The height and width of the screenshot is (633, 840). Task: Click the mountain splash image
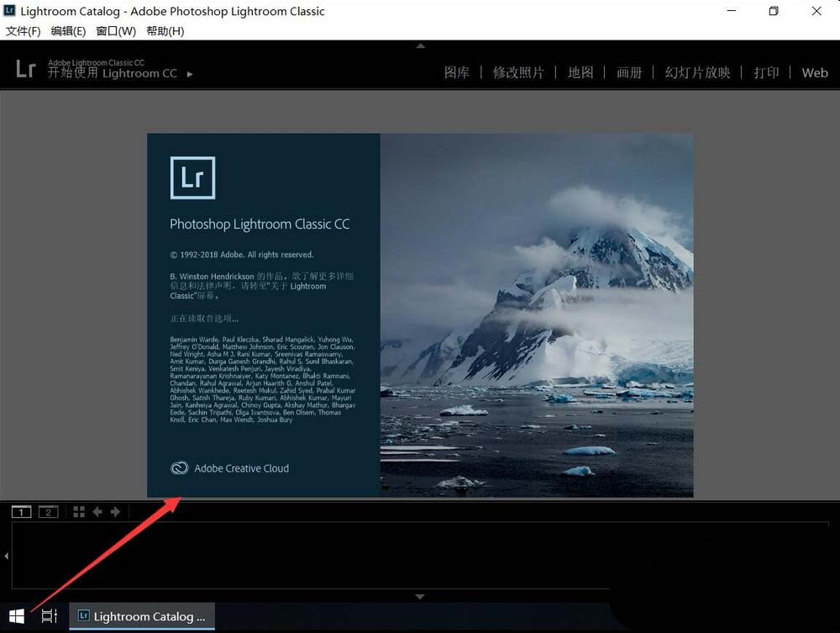537,315
